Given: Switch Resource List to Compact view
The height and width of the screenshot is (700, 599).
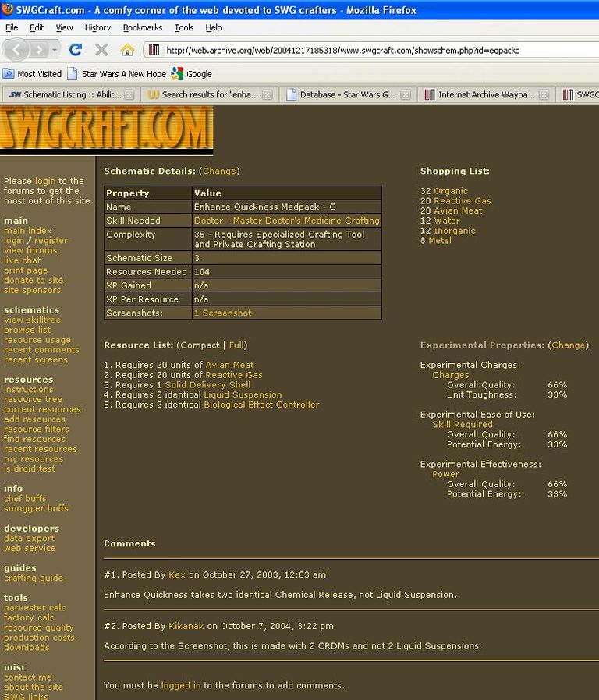Looking at the screenshot, I should tap(199, 345).
